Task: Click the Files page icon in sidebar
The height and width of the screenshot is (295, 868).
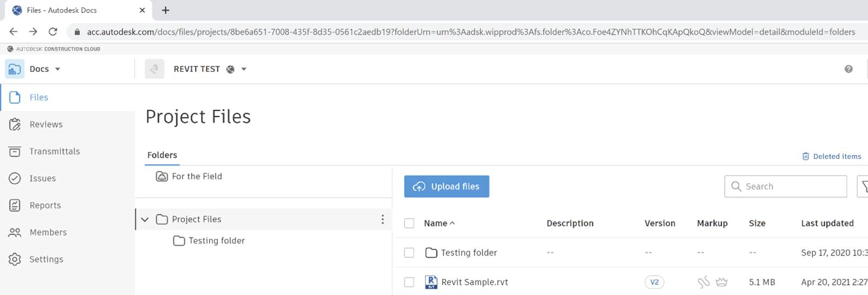Action: click(x=15, y=97)
